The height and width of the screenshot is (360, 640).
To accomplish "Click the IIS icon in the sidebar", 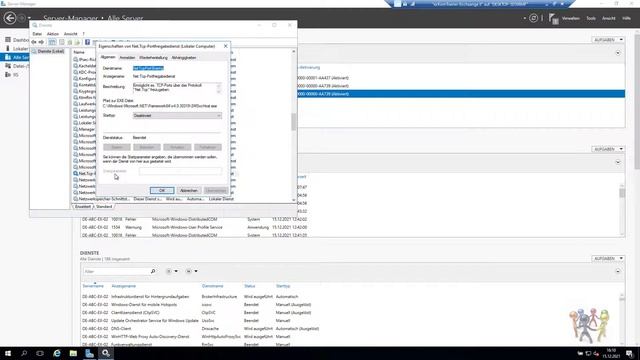I will 8,75.
